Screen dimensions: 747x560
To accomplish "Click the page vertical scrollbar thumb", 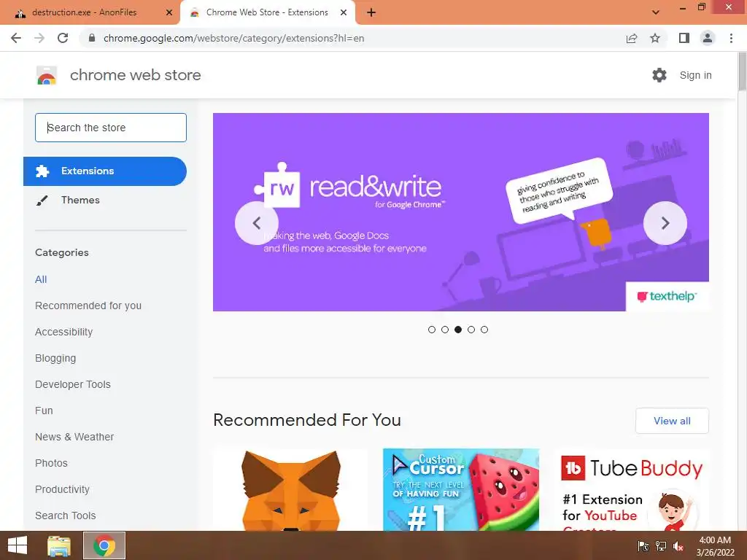I will click(x=742, y=71).
